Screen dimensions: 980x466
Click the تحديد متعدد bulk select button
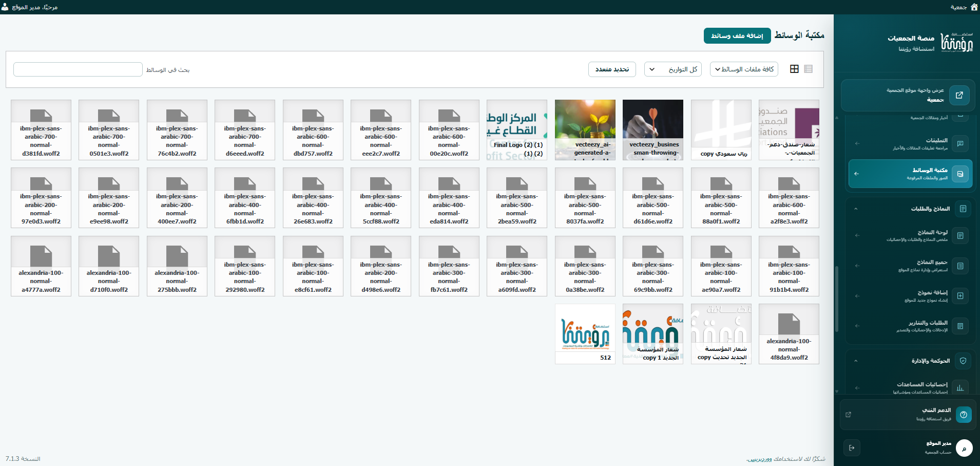point(612,69)
